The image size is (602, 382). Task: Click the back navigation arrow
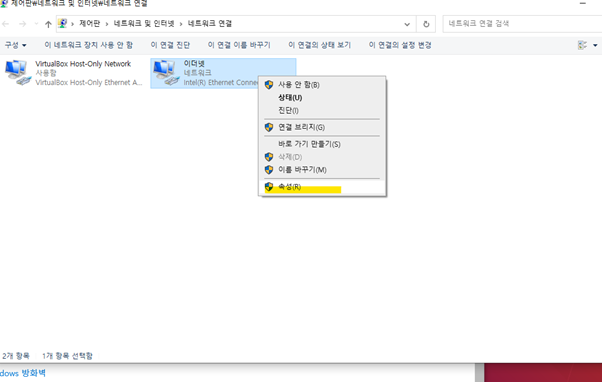tap(6, 24)
